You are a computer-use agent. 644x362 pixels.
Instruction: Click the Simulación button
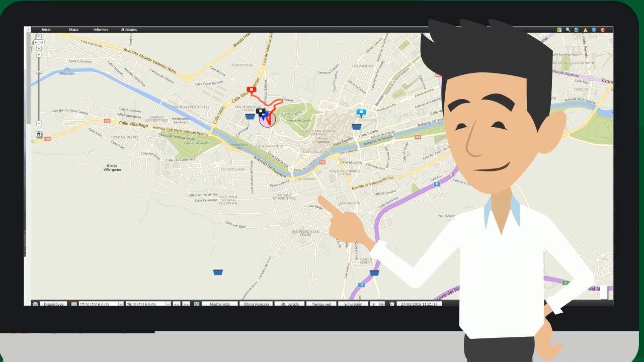coord(353,304)
